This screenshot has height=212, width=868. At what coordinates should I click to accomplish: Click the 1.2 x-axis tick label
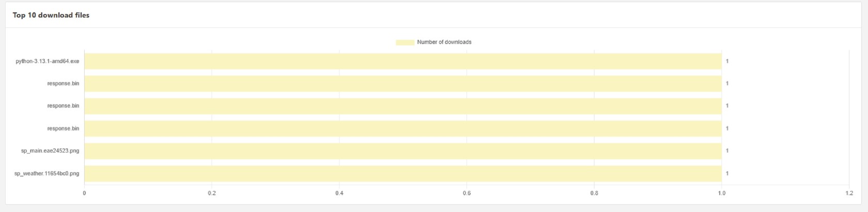[849, 193]
